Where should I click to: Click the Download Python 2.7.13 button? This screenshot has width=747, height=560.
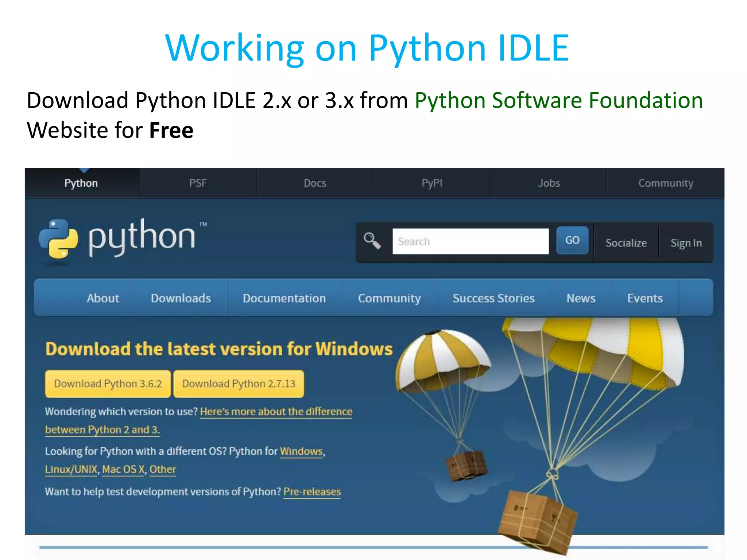tap(239, 384)
